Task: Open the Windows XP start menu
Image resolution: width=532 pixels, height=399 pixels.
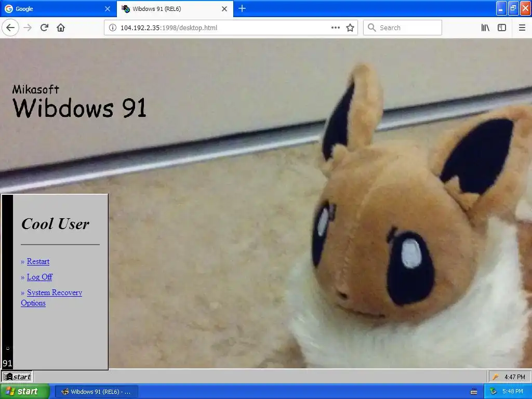Action: (25, 391)
